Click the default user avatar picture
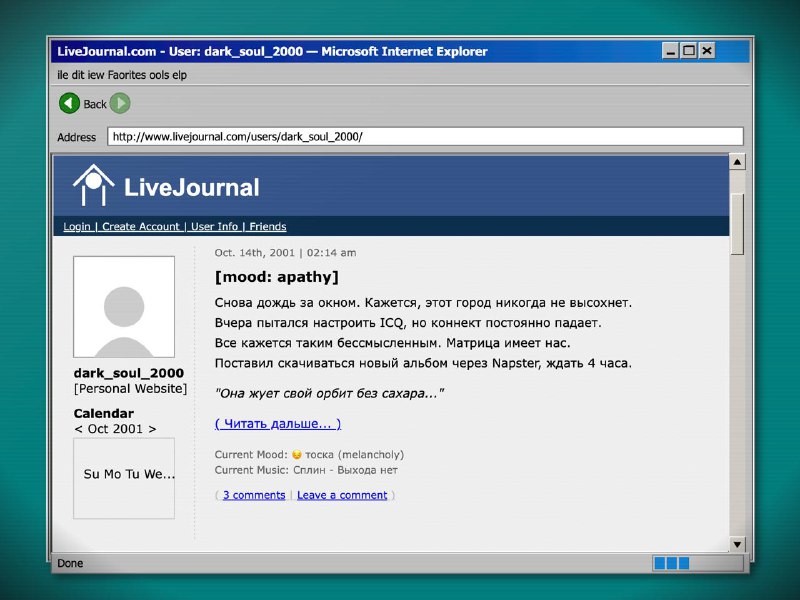This screenshot has width=800, height=600. coord(124,307)
